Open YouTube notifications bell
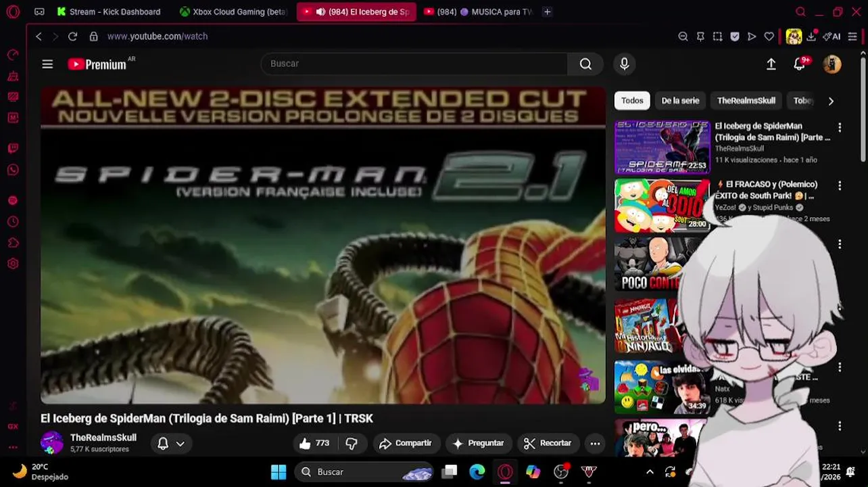 pos(800,64)
